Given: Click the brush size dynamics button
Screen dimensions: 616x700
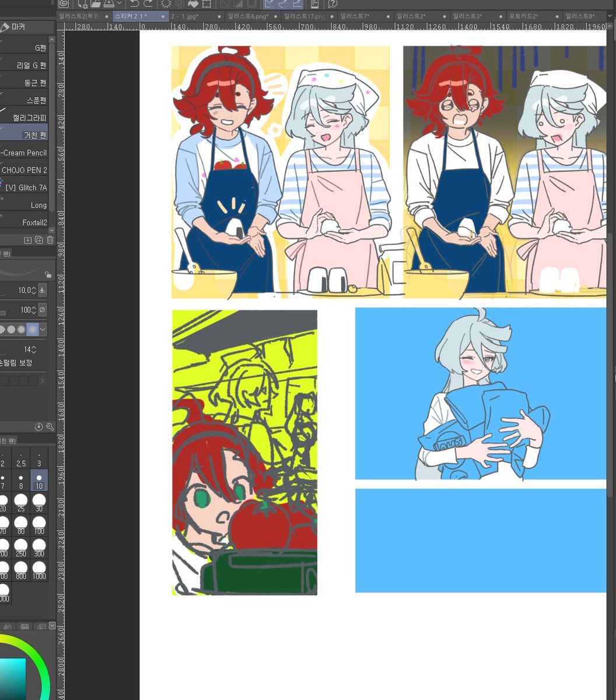Looking at the screenshot, I should [x=42, y=290].
